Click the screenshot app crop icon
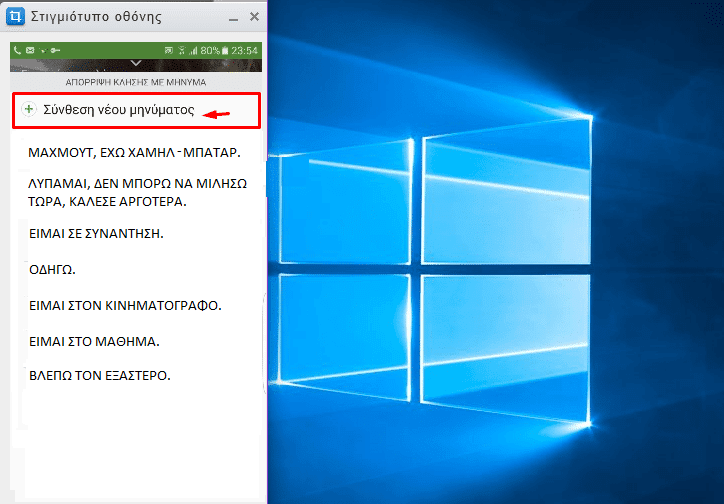Image resolution: width=724 pixels, height=504 pixels. [x=15, y=17]
